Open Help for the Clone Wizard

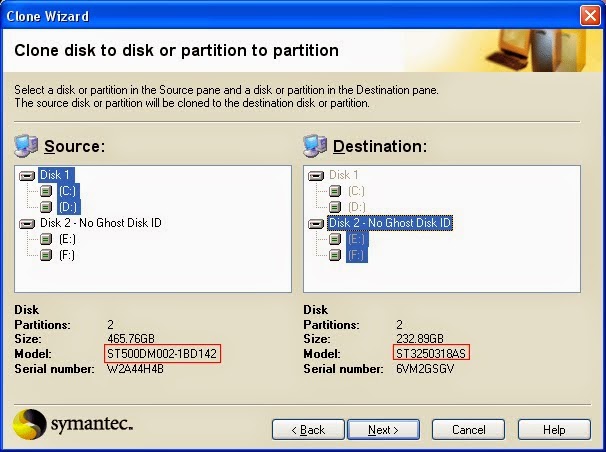point(554,430)
